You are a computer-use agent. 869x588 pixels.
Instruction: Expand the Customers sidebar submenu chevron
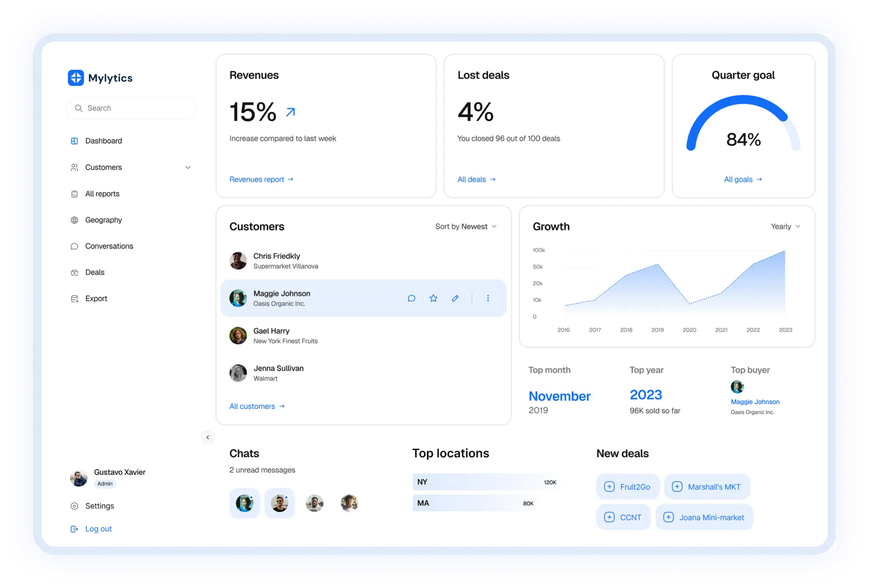click(188, 168)
